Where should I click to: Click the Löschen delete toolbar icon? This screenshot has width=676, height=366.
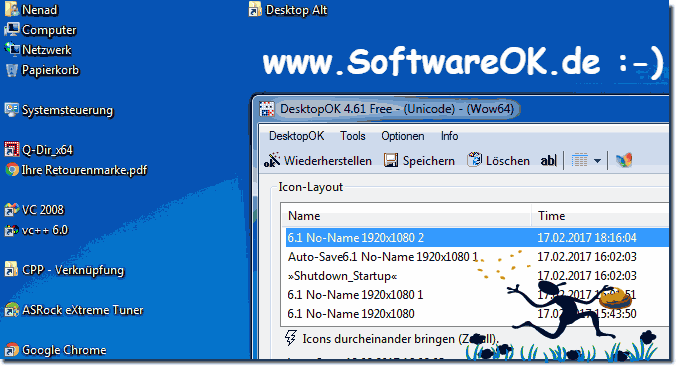[x=475, y=160]
